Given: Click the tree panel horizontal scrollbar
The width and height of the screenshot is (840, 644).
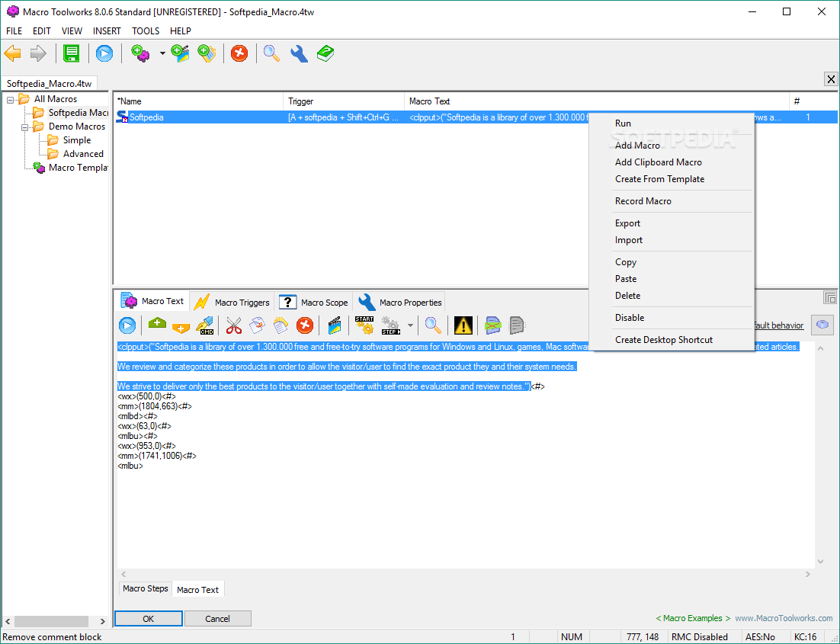Looking at the screenshot, I should [55, 621].
